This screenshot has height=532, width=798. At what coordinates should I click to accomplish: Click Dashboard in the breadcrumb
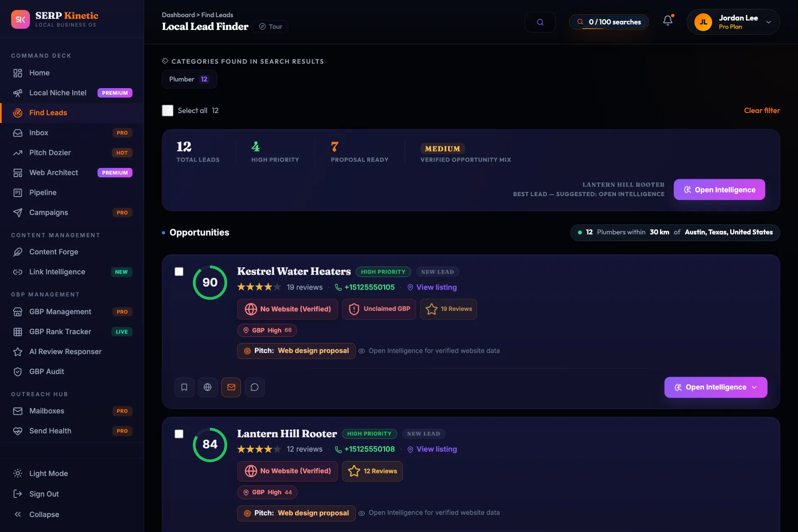pyautogui.click(x=178, y=15)
